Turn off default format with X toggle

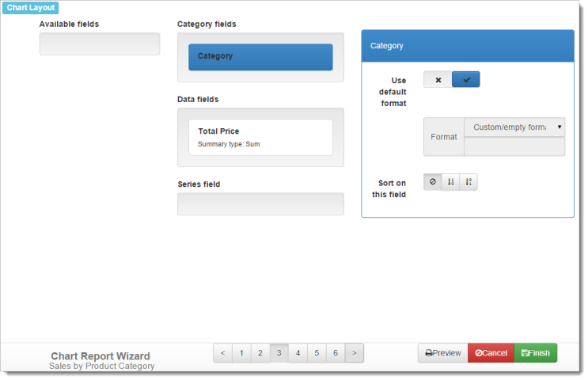[438, 80]
